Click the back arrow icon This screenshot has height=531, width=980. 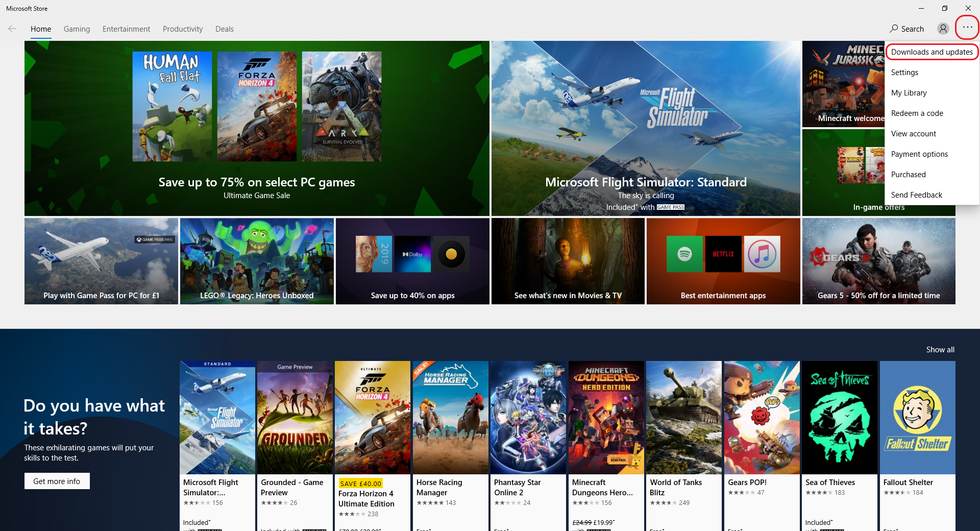(x=12, y=29)
